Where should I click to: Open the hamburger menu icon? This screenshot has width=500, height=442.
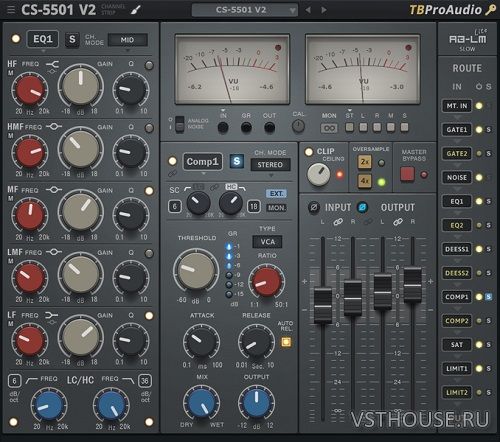[x=11, y=10]
